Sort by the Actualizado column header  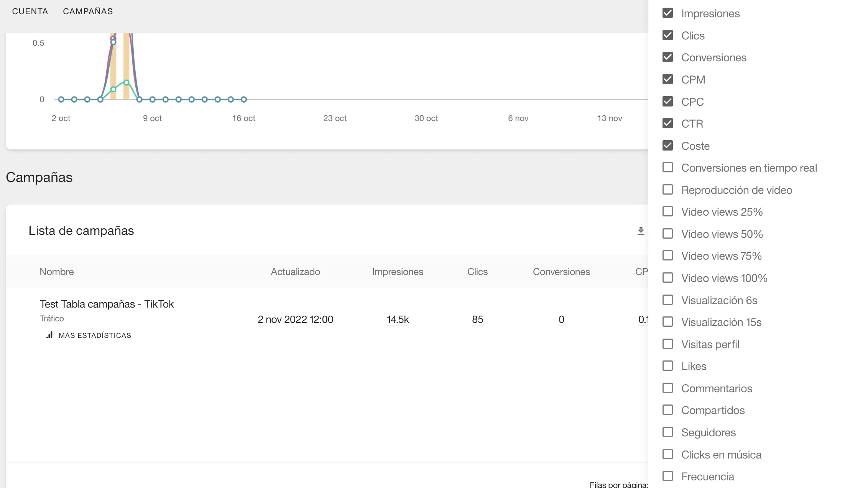click(295, 272)
